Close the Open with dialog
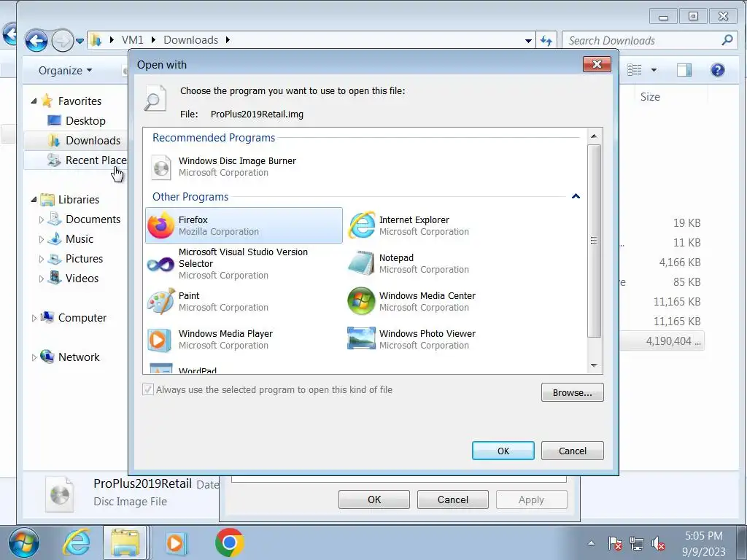Screen dimensions: 747x560 (x=597, y=64)
